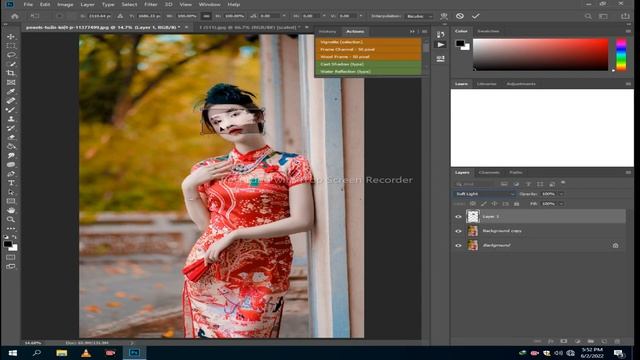The height and width of the screenshot is (360, 640).
Task: Toggle lock image pixels brush icon
Action: click(484, 203)
